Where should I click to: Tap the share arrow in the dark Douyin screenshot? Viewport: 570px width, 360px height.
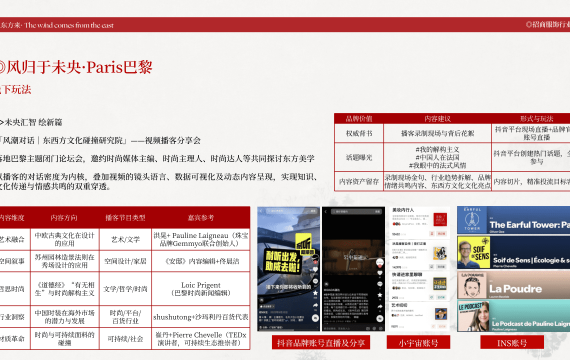pos(380,307)
